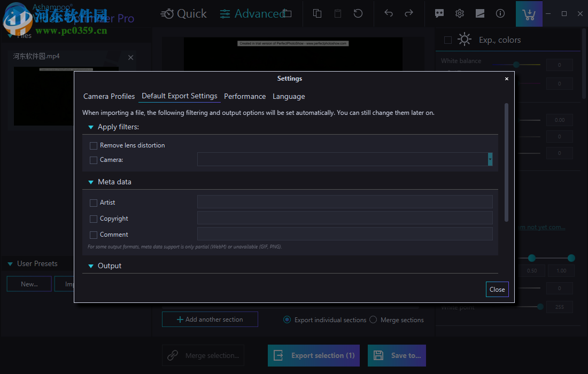Click the copy icon in toolbar

[317, 13]
